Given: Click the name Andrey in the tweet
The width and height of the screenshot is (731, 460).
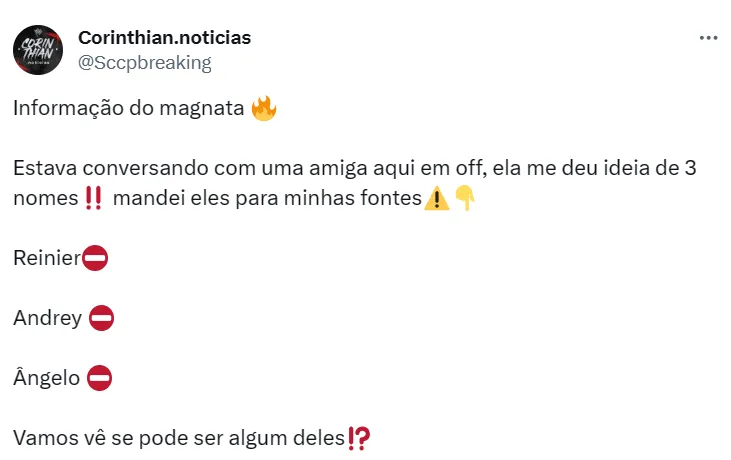Looking at the screenshot, I should (x=47, y=318).
